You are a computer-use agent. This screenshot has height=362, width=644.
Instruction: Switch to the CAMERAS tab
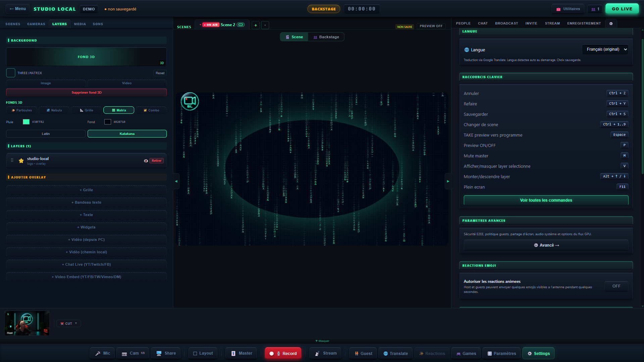coord(36,24)
